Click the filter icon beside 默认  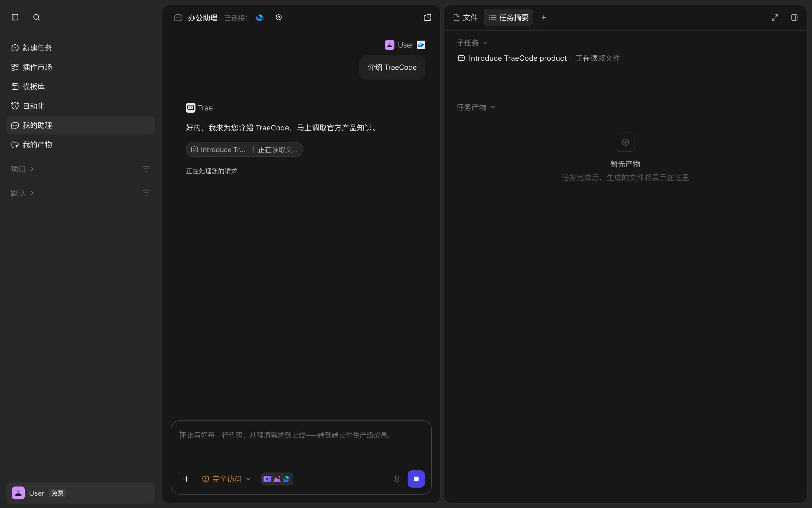146,192
